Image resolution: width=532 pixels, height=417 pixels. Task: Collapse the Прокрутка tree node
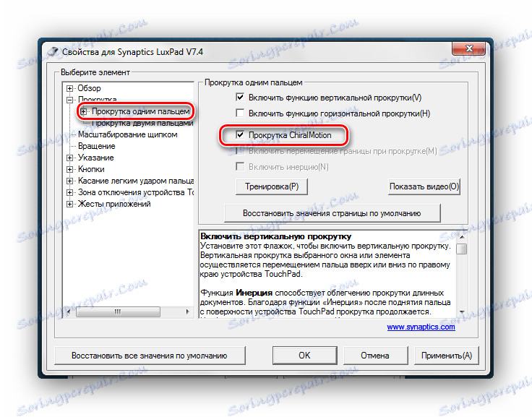pos(69,100)
